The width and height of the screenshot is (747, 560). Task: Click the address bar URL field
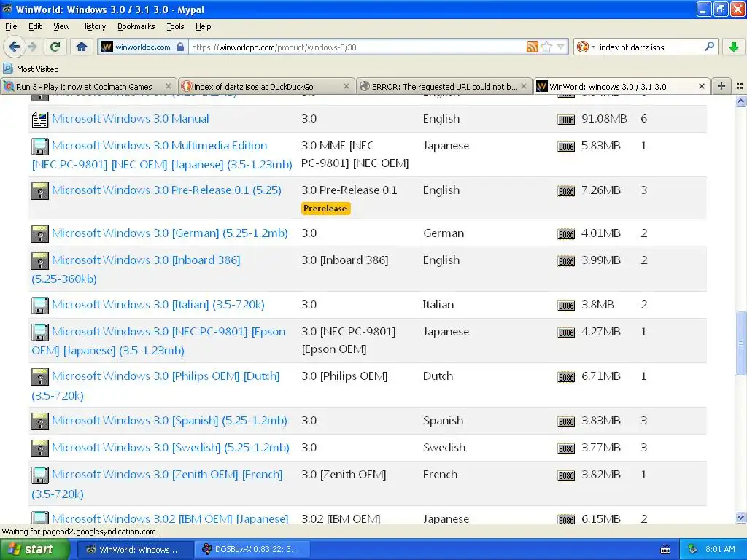tap(356, 47)
